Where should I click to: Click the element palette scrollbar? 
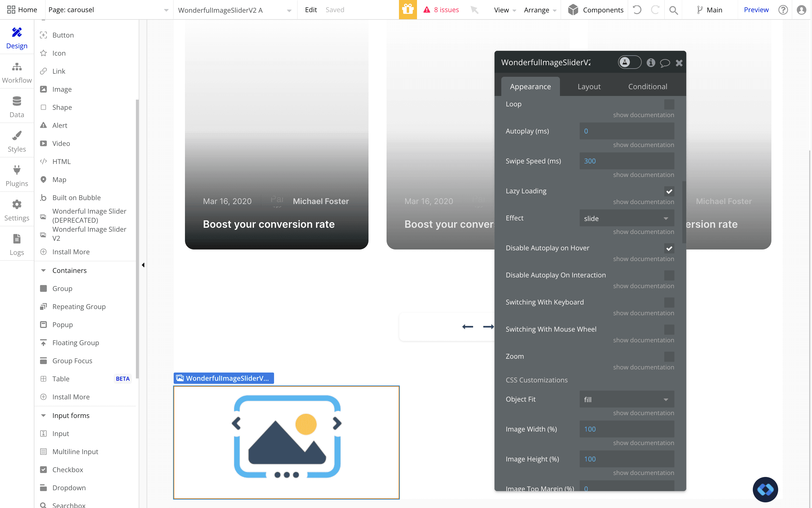pos(137,239)
